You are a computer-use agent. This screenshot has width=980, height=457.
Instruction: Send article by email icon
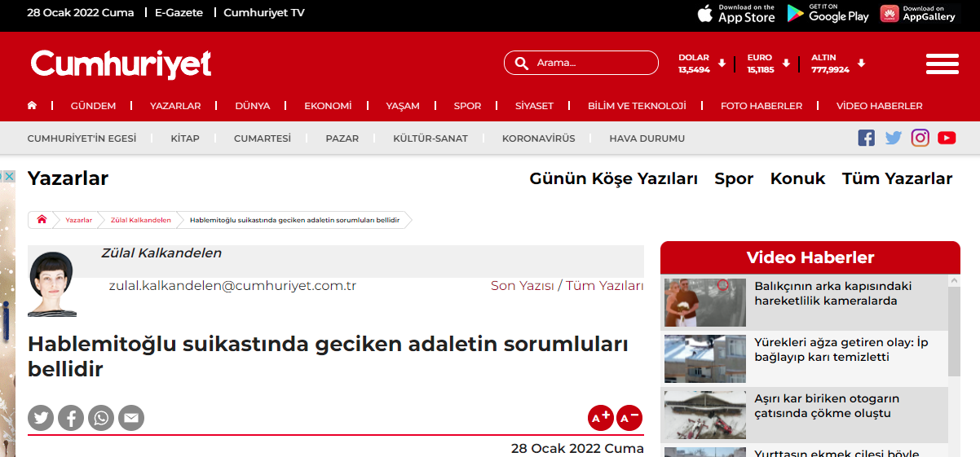(131, 418)
